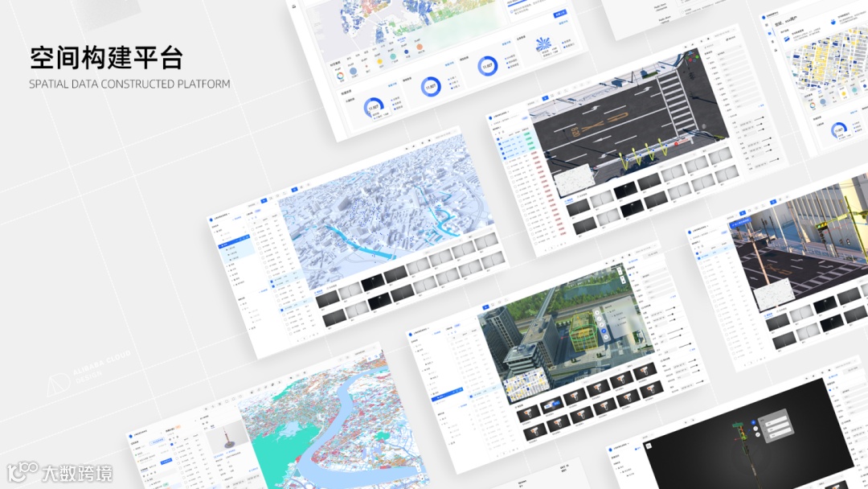Click blue active toolbar button in road scene window
Screen dimensions: 868x489
point(545,98)
